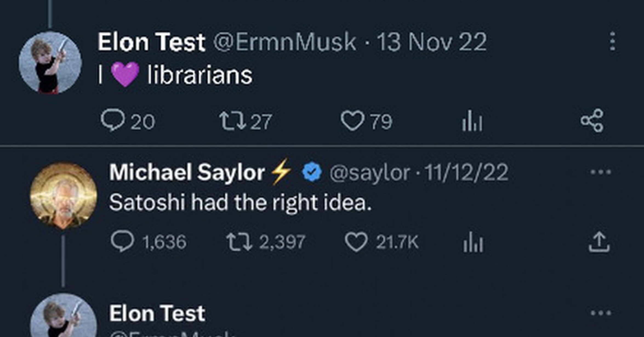Viewport: 644px width, 337px height.
Task: Click the @saylor handle
Action: [370, 173]
